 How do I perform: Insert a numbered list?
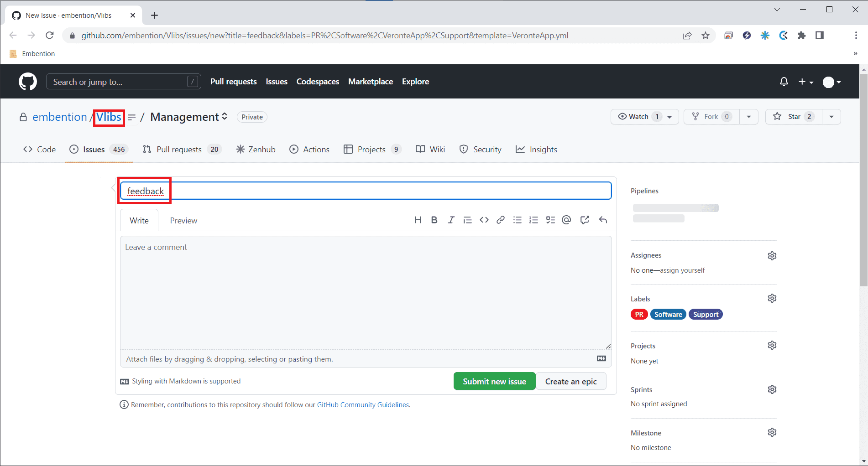pyautogui.click(x=533, y=220)
